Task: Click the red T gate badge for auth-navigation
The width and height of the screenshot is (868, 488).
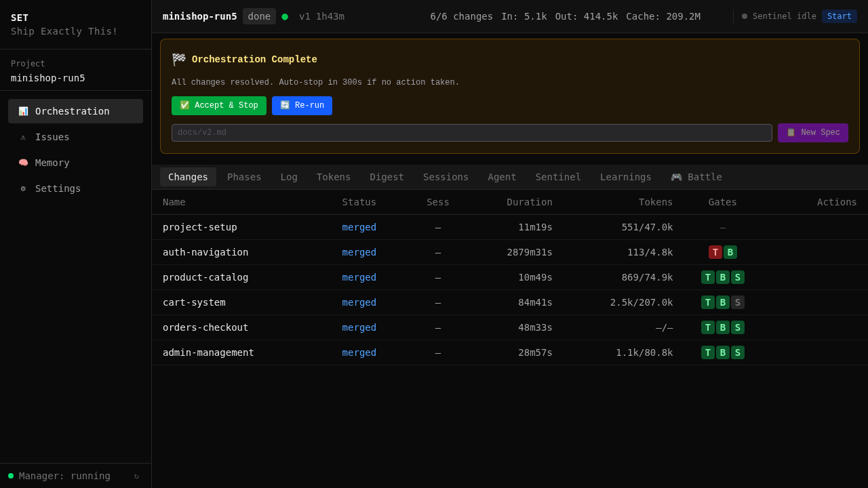Action: coord(715,252)
